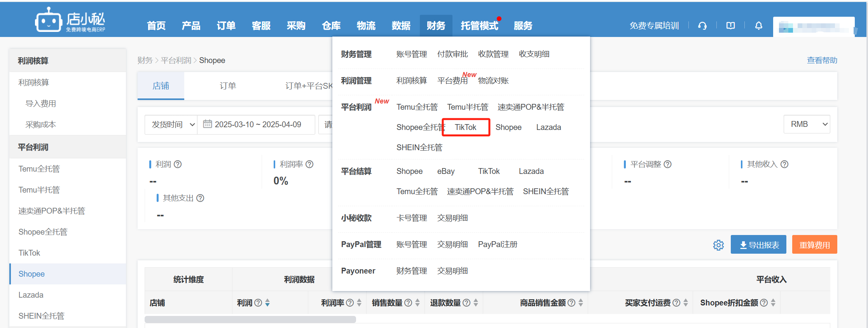
Task: Open the 订单 top menu
Action: (x=226, y=26)
